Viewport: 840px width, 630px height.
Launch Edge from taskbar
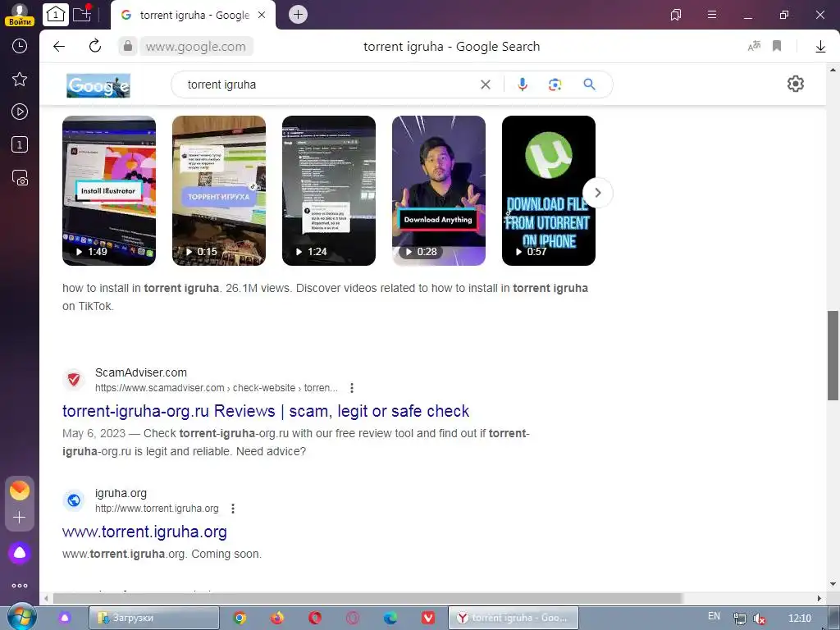tap(390, 619)
